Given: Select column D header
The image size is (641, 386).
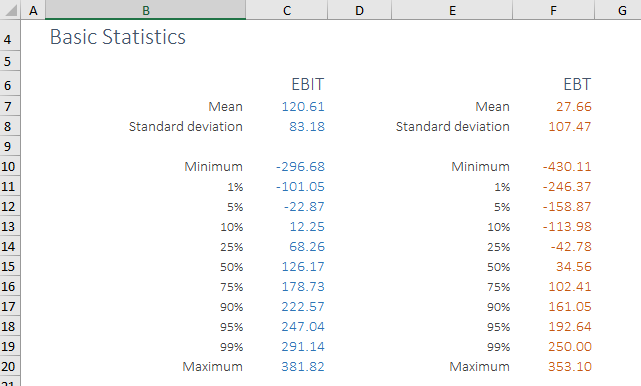Looking at the screenshot, I should 359,10.
